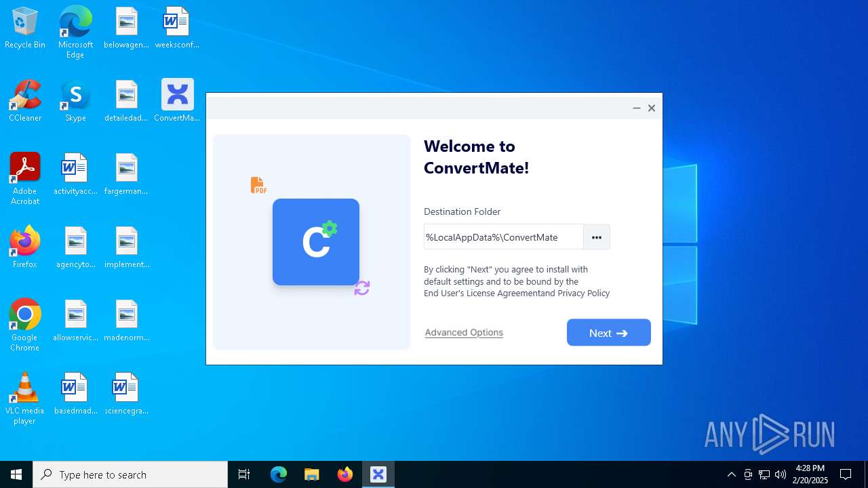This screenshot has height=488, width=868.
Task: Open the Advanced Options link
Action: [x=464, y=332]
